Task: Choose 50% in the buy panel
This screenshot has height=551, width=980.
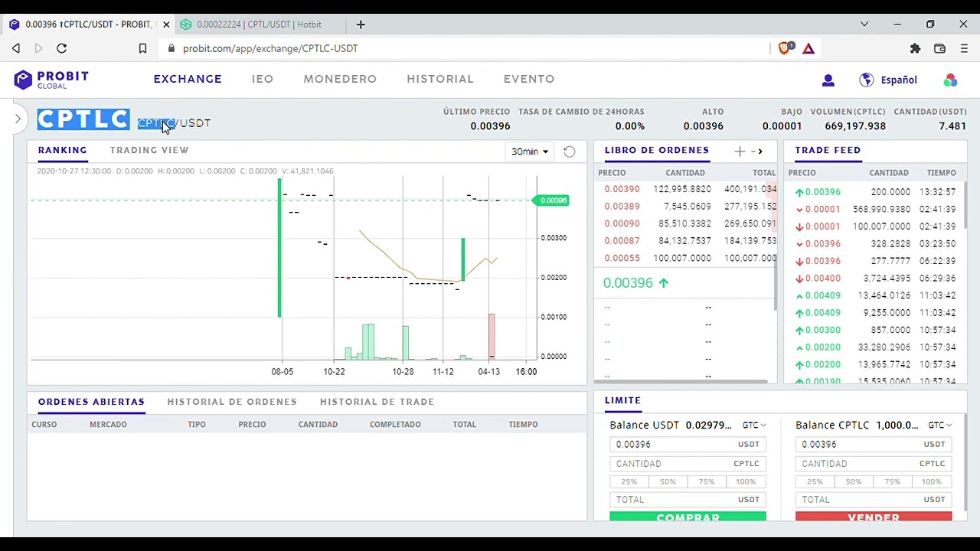Action: tap(668, 481)
